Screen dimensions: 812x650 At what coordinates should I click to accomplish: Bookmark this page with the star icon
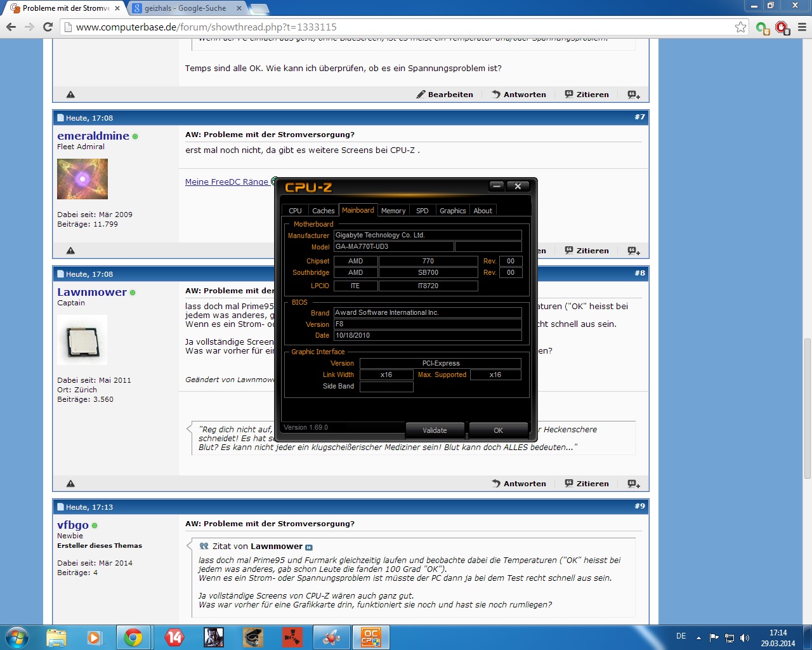pos(740,27)
